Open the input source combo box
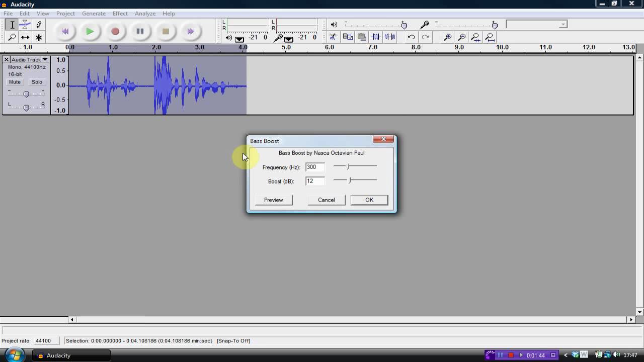 (536, 24)
